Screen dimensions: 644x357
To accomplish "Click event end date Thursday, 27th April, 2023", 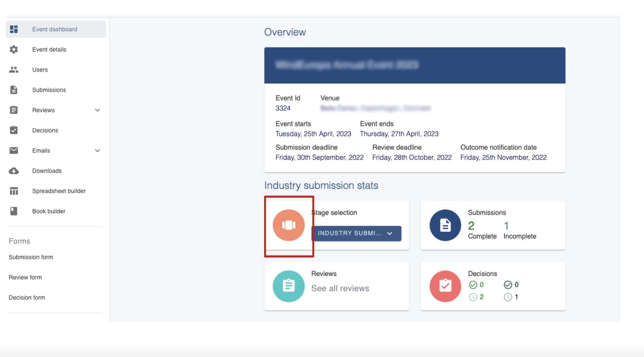I will click(x=399, y=134).
